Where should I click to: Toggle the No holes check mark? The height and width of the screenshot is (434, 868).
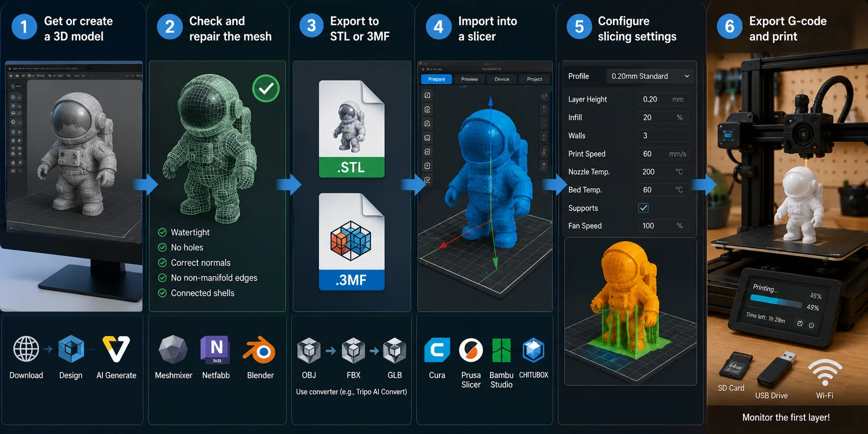(x=162, y=248)
